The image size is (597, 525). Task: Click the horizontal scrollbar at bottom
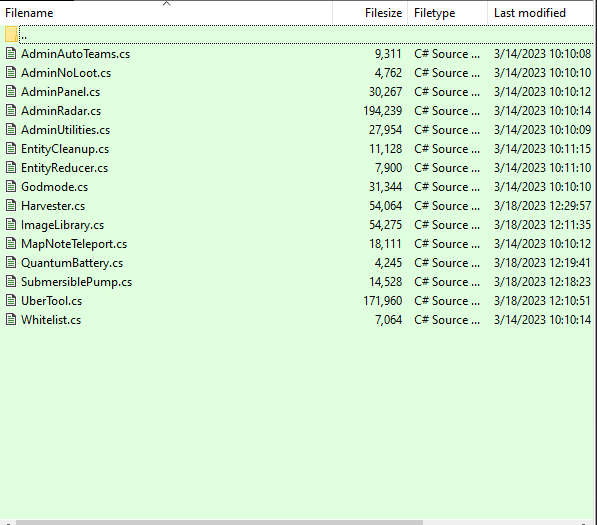pos(219,522)
